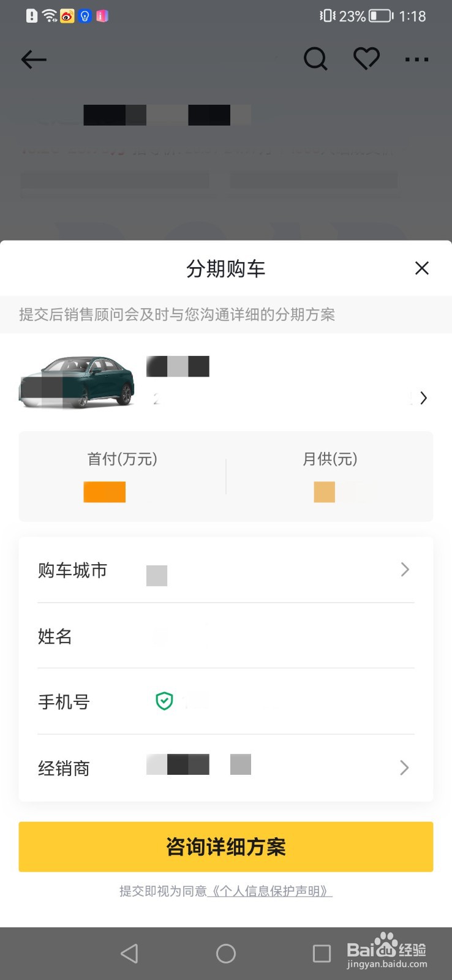Screen dimensions: 452x980
Task: Open the search magnifier icon
Action: tap(315, 59)
